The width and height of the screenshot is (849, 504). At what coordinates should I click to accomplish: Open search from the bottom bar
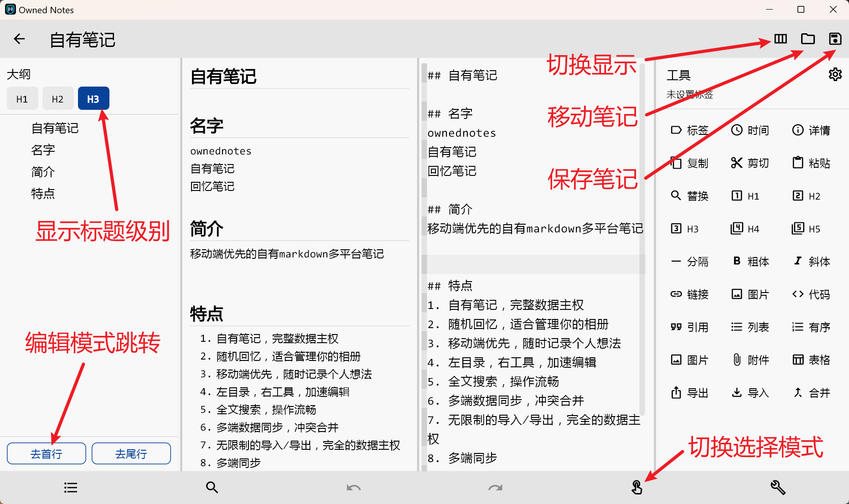click(x=212, y=488)
